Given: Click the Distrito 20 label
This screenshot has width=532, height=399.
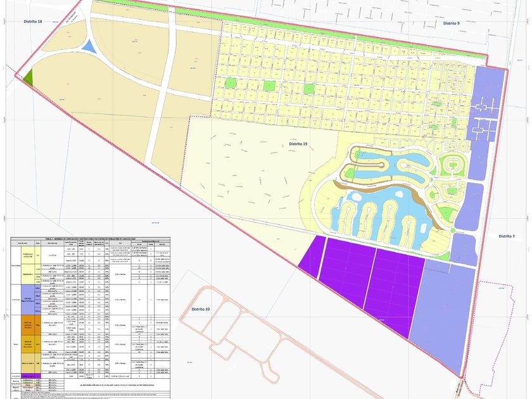Looking at the screenshot, I should point(201,310).
